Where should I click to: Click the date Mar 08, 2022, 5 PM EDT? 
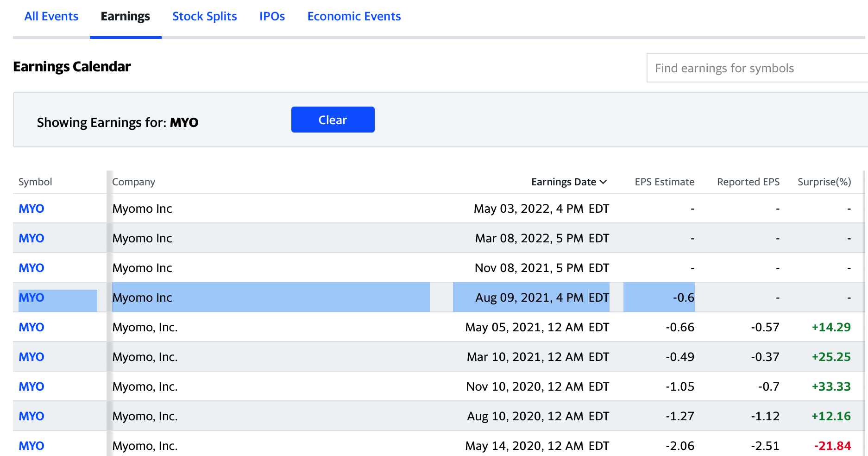click(542, 238)
